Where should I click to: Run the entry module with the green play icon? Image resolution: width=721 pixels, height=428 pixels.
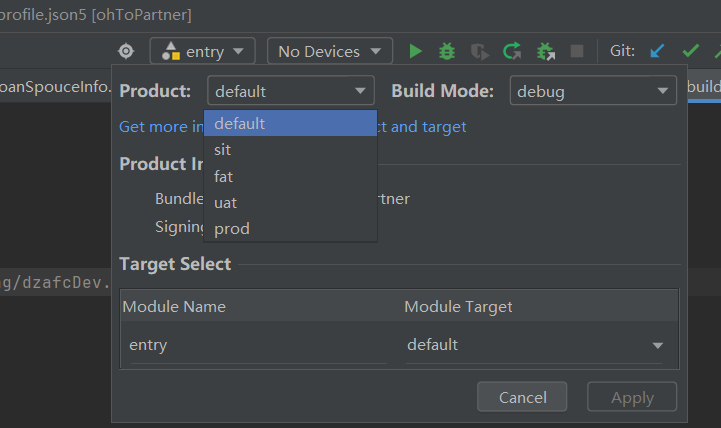(416, 51)
